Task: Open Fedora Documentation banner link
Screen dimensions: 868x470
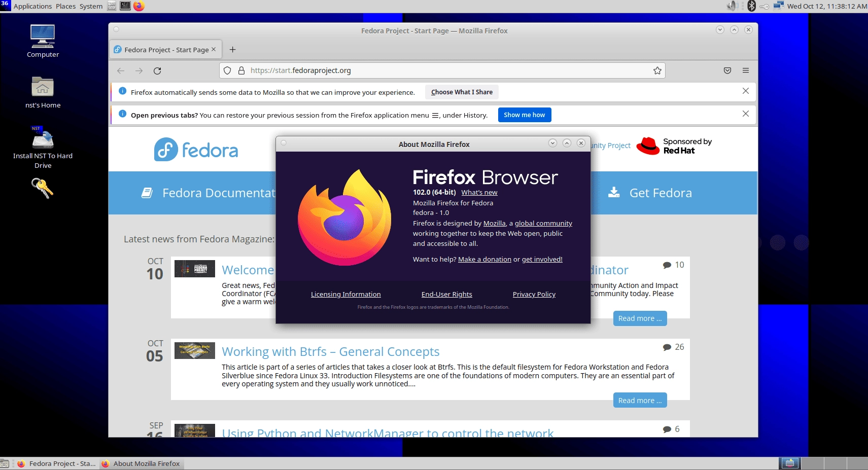Action: 208,193
